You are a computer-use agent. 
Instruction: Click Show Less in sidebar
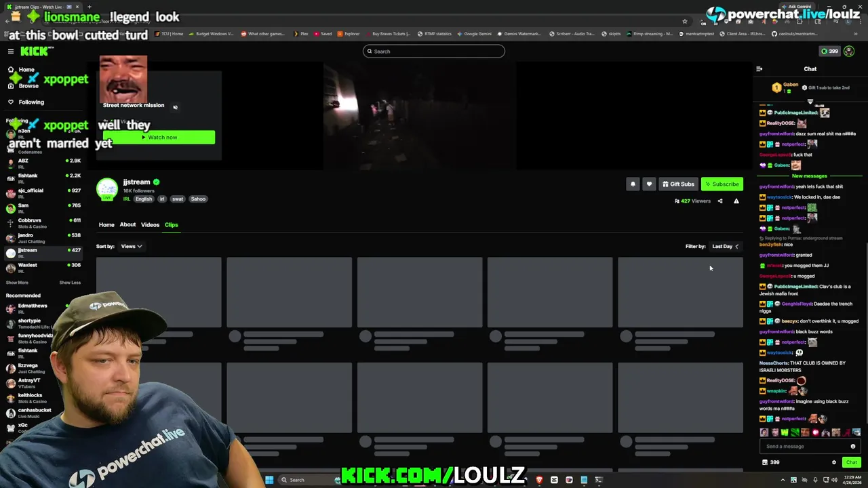(x=70, y=283)
